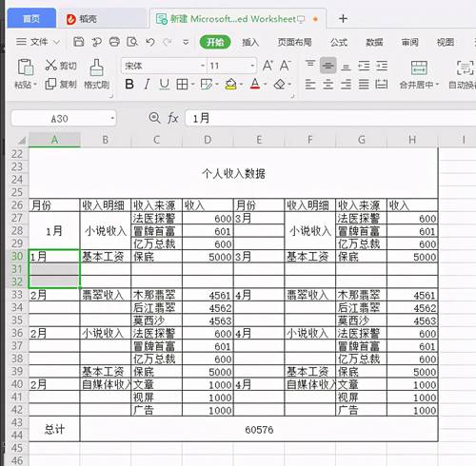476x466 pixels.
Task: Toggle Bold formatting
Action: (129, 84)
